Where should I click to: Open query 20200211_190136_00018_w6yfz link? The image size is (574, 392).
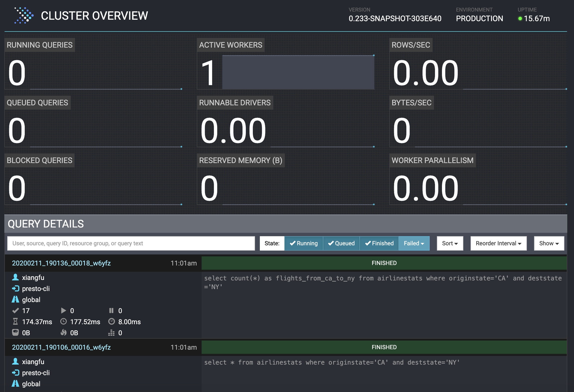click(x=61, y=263)
